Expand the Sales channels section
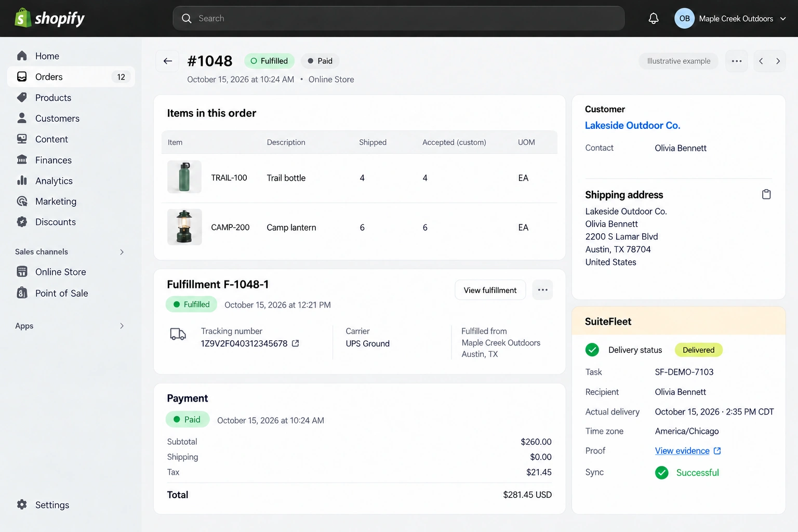This screenshot has height=532, width=798. tap(122, 252)
